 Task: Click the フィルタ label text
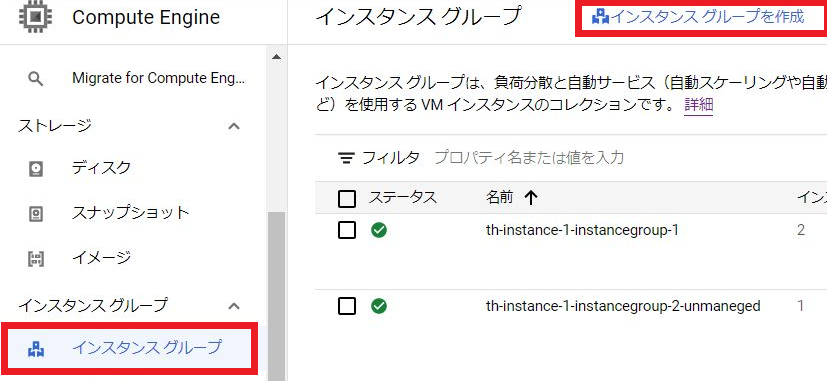391,157
